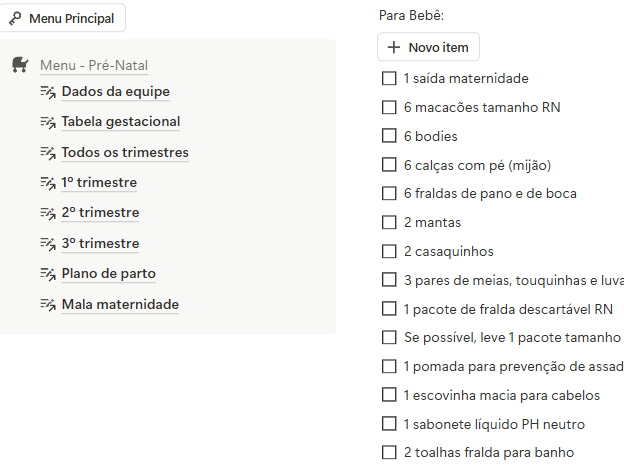Viewport: 624px width, 467px height.
Task: Add an item with Novo item button
Action: 428,47
